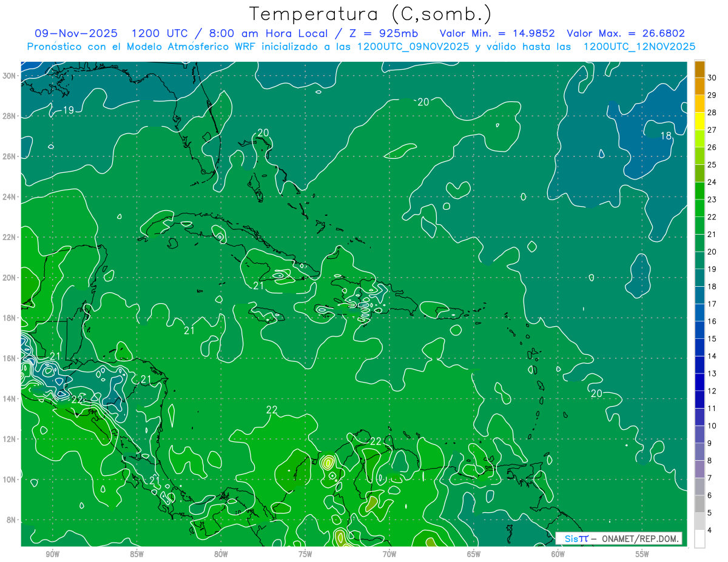Click the '29' label on the color scale
The image size is (728, 562).
point(712,95)
